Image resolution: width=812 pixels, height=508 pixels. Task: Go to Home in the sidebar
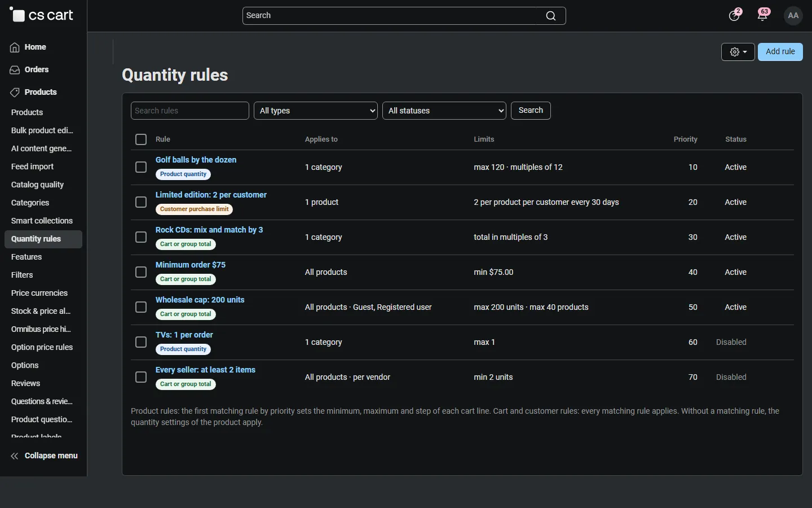pos(35,47)
